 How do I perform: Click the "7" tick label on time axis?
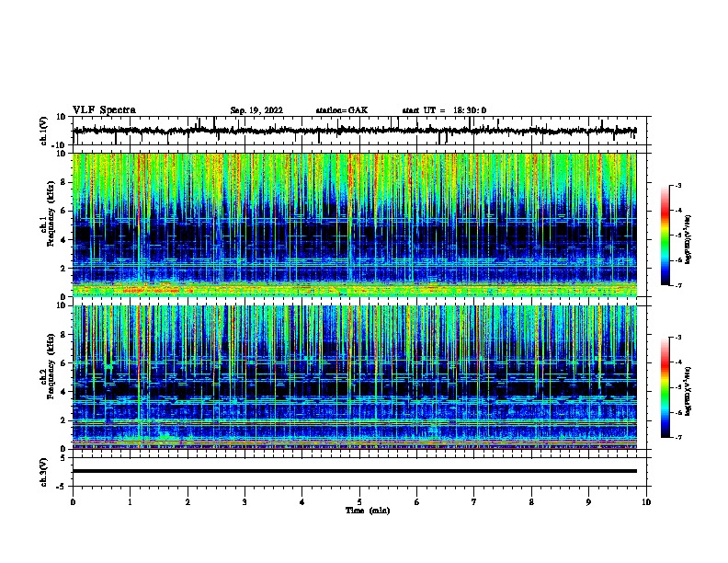pos(474,501)
